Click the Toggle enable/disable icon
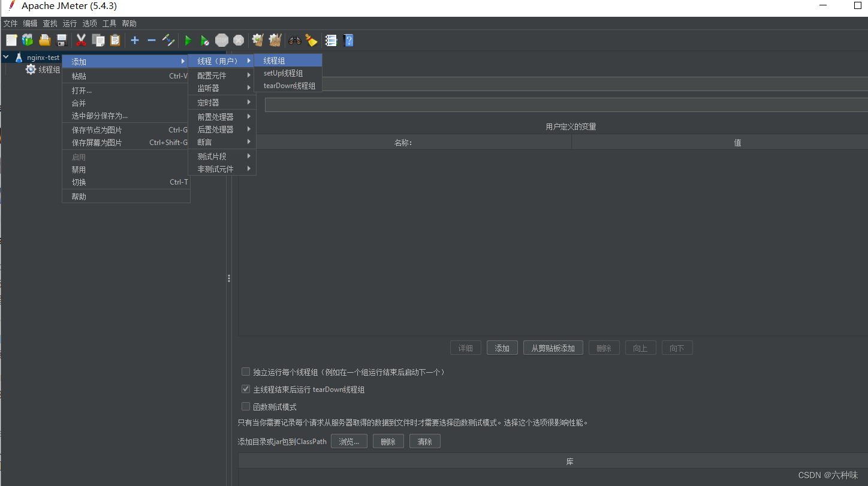 [x=168, y=40]
